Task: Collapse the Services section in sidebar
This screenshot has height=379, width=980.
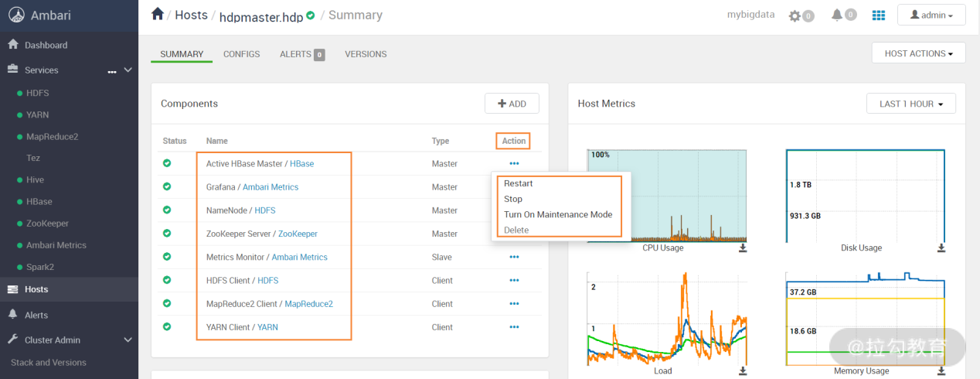Action: (x=128, y=70)
